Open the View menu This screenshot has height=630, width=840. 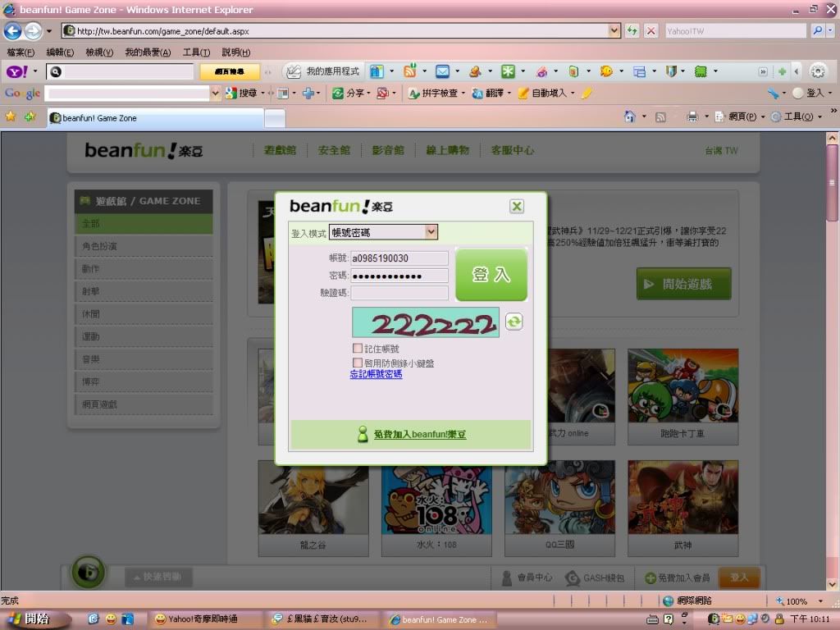[x=99, y=52]
